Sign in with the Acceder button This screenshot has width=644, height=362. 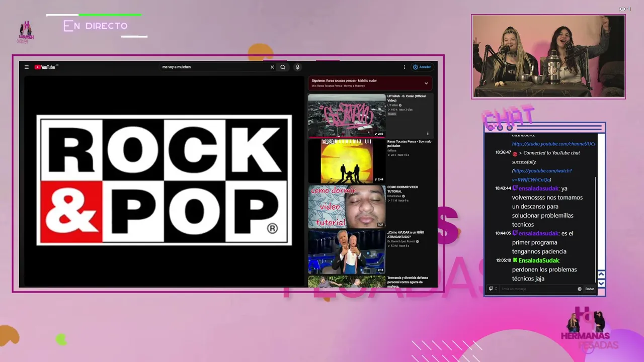pos(422,67)
